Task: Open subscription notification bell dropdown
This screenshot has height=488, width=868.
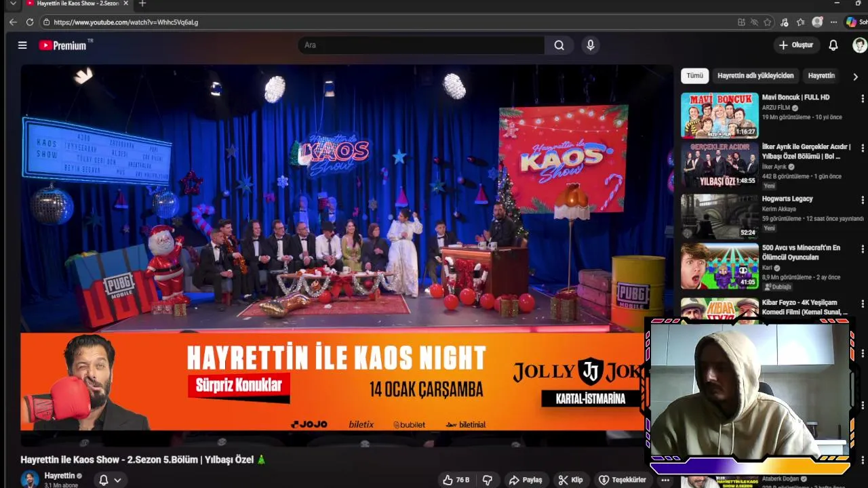Action: click(110, 480)
